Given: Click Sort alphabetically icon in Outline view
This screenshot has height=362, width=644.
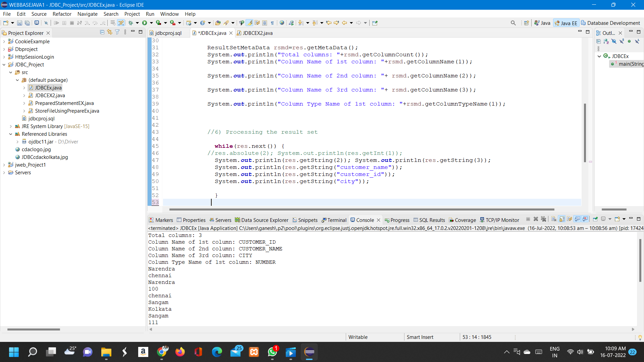Looking at the screenshot, I should coord(606,41).
